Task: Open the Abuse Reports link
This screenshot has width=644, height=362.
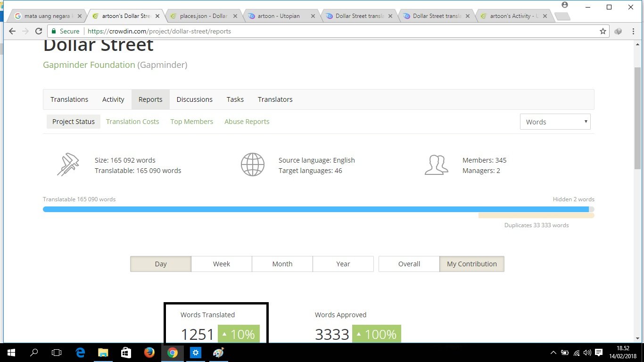Action: 247,122
